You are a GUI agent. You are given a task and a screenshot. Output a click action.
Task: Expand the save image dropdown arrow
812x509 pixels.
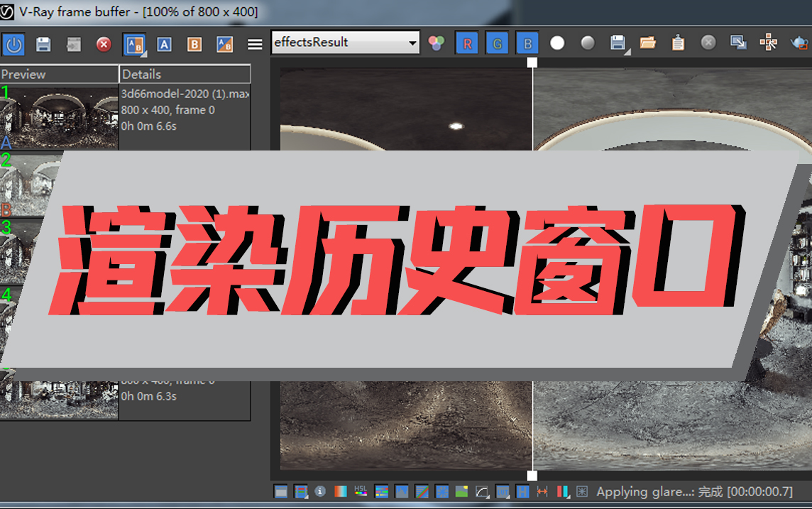point(627,50)
